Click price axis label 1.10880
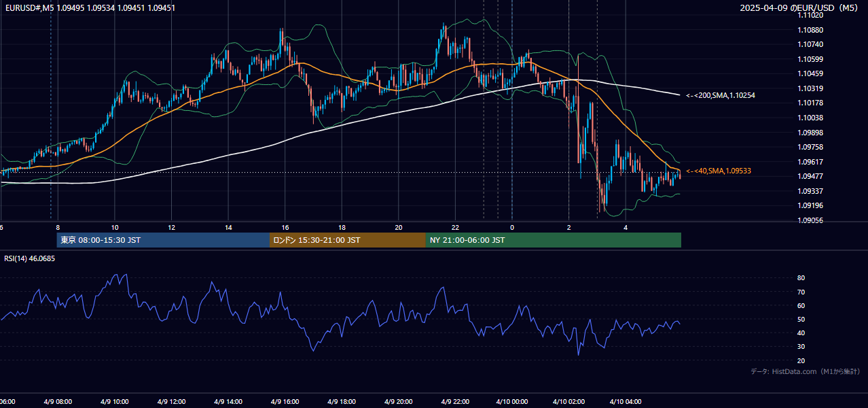This screenshot has width=868, height=408. pos(811,30)
